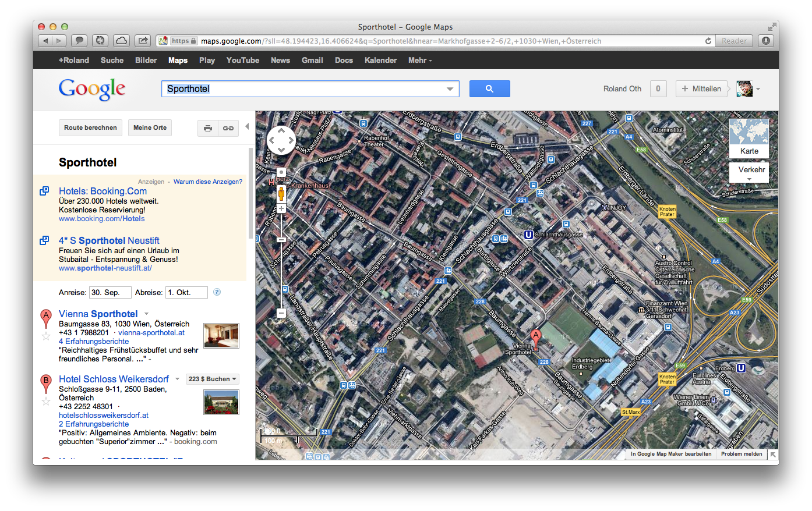This screenshot has width=812, height=511.
Task: Open dropdown arrow next to Hotel Schloss Weikersdorf
Action: click(x=178, y=379)
